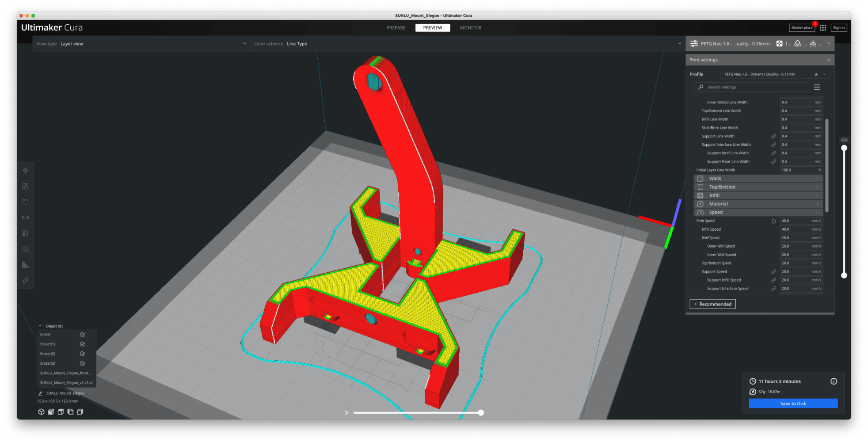This screenshot has height=442, width=868.
Task: Reset Print Speed to its default value
Action: coord(774,221)
